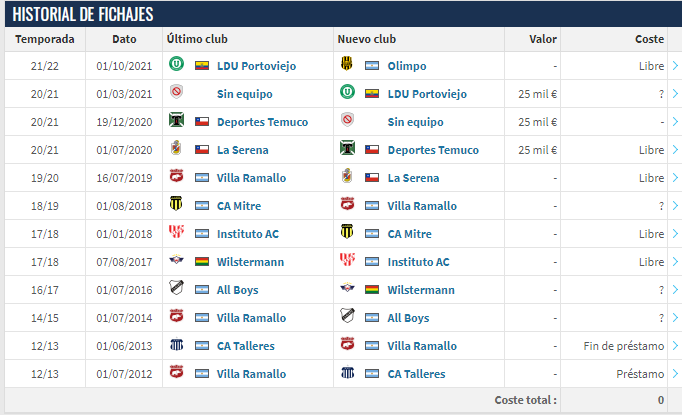Click the Temporada column header
682x415 pixels.
coord(45,39)
